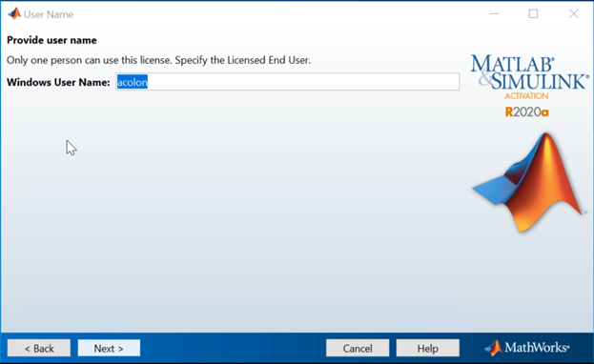This screenshot has width=594, height=364.
Task: Minimize the User Name window
Action: [494, 14]
